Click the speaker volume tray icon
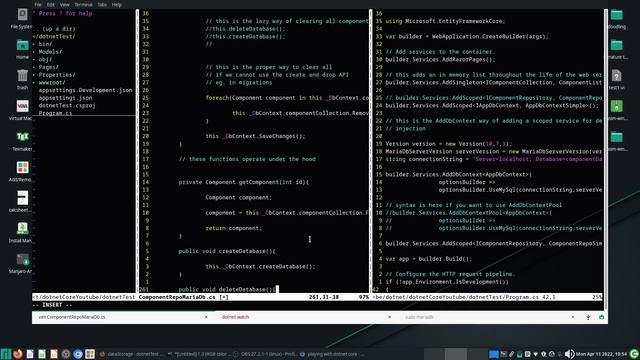The image size is (640, 360). pyautogui.click(x=569, y=354)
